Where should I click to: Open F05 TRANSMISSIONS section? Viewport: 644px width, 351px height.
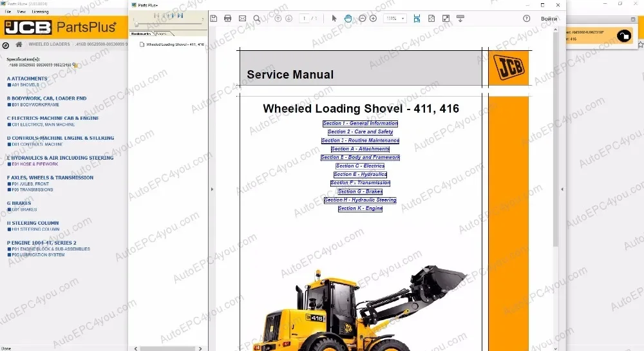tap(30, 189)
